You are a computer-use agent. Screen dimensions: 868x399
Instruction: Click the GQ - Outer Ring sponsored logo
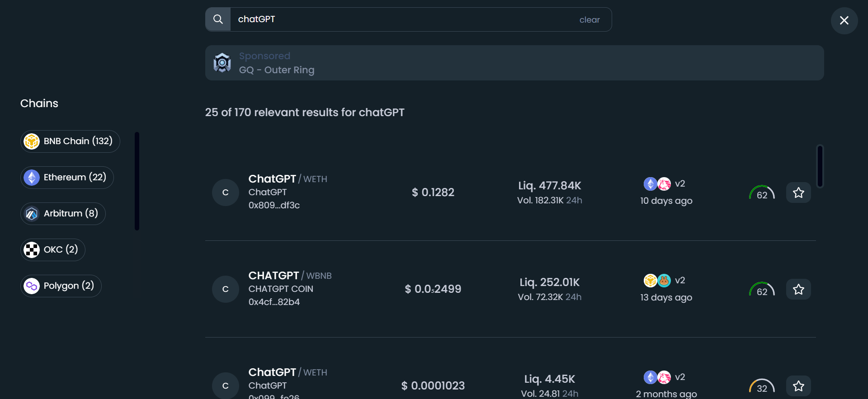[x=222, y=63]
